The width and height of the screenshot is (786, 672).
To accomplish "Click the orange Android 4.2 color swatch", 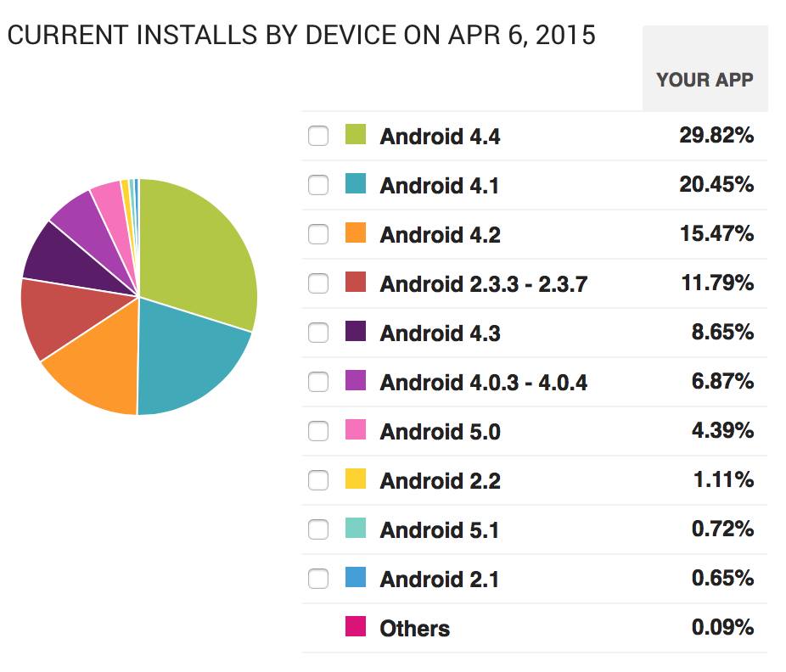I will click(356, 233).
